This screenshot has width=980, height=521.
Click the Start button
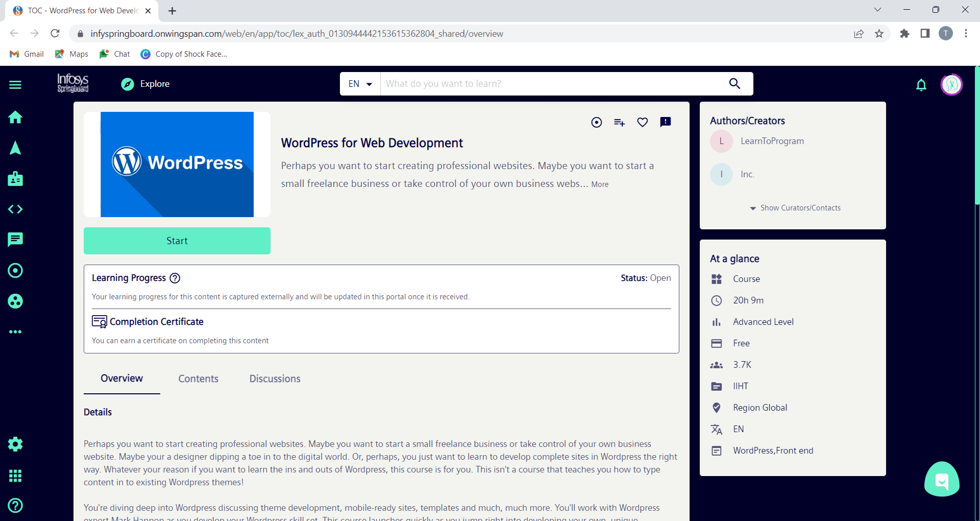point(177,241)
